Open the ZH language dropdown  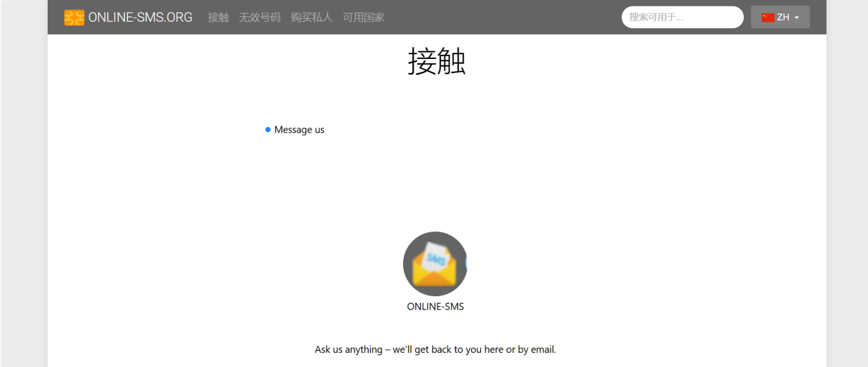coord(780,17)
